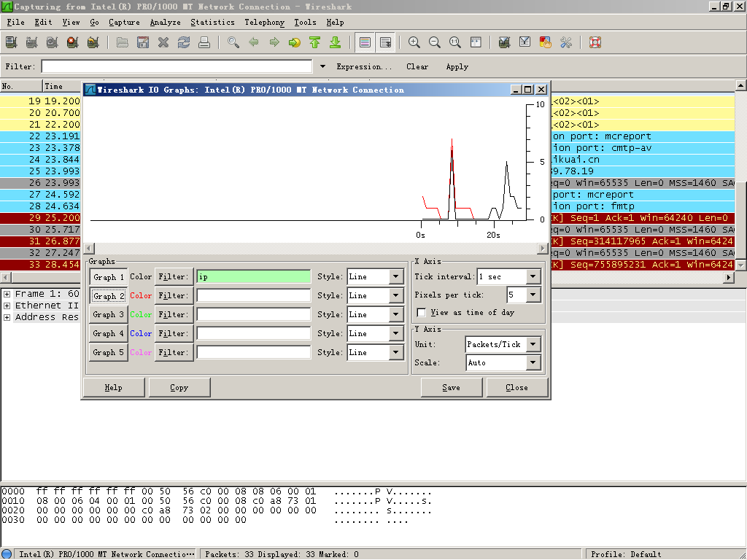The width and height of the screenshot is (747, 560).
Task: Toggle Graph 2 in IO Graphs
Action: (109, 296)
